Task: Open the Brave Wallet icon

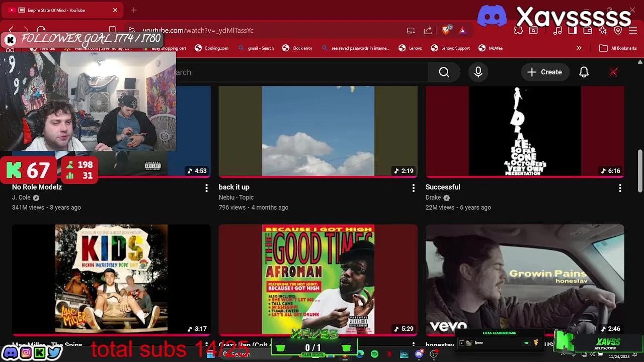Action: point(588,30)
